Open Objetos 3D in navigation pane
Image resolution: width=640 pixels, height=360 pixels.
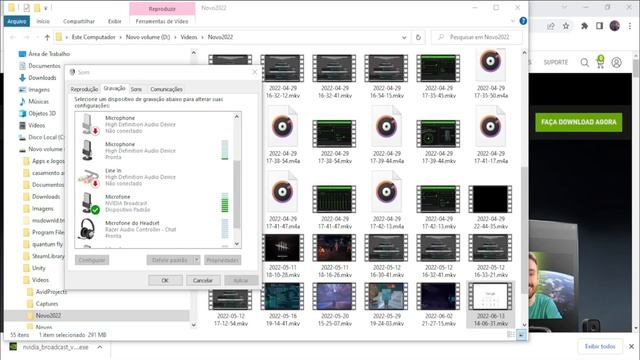point(42,113)
